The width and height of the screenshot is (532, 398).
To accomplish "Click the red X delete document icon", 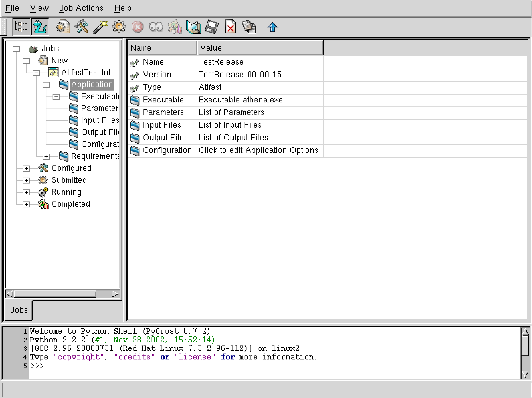I will (x=230, y=27).
